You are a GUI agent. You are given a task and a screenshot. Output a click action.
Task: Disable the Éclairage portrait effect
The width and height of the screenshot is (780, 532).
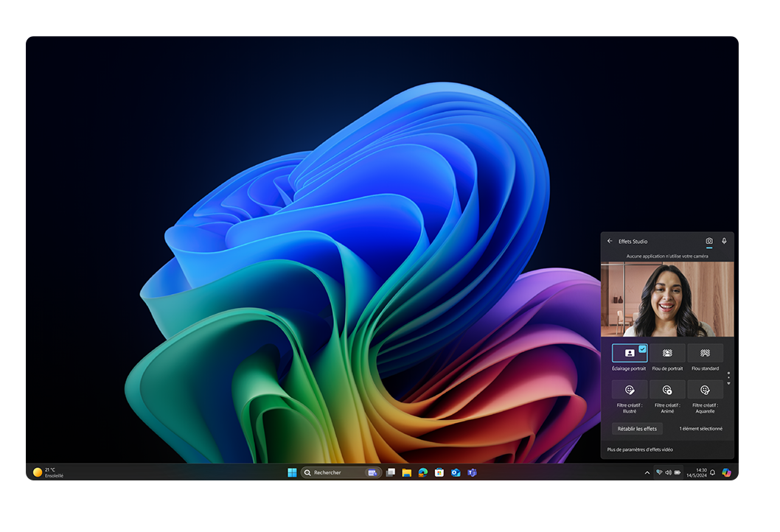pos(629,353)
